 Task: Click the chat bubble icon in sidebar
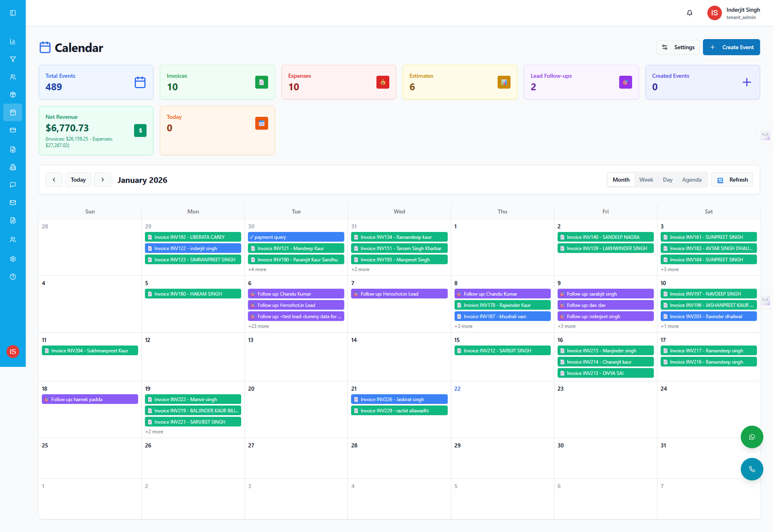pos(13,185)
